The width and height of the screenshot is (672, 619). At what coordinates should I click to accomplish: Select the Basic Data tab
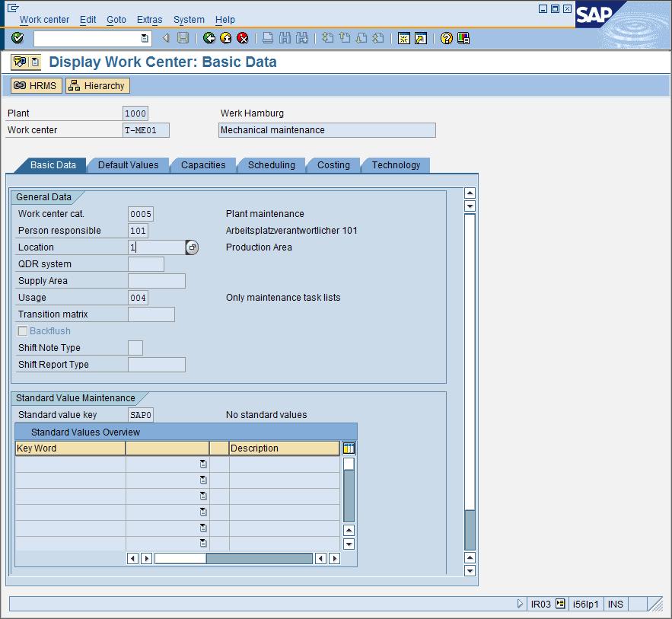(53, 165)
